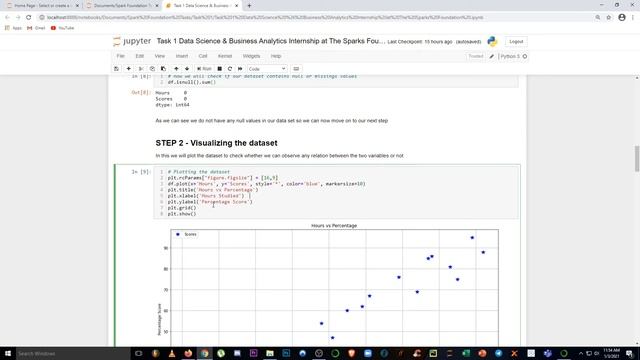Open the File menu
This screenshot has height=360, width=640.
[120, 56]
